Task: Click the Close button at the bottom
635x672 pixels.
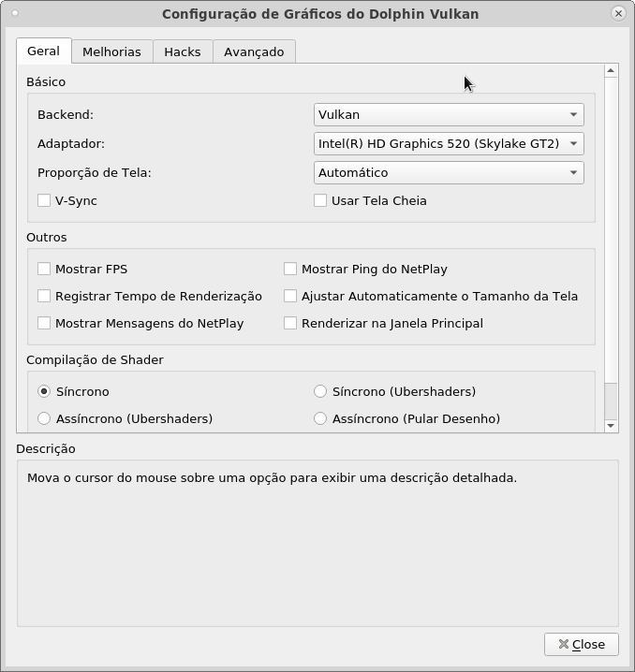Action: point(582,644)
